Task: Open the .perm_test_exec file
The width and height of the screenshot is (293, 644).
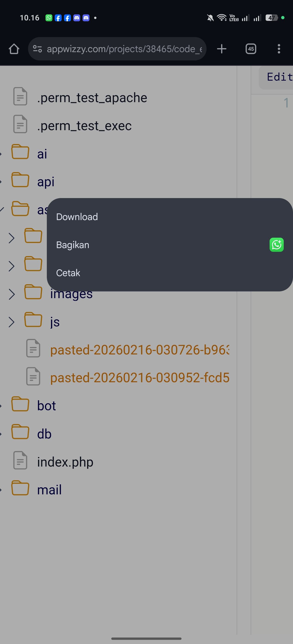Action: (x=84, y=126)
